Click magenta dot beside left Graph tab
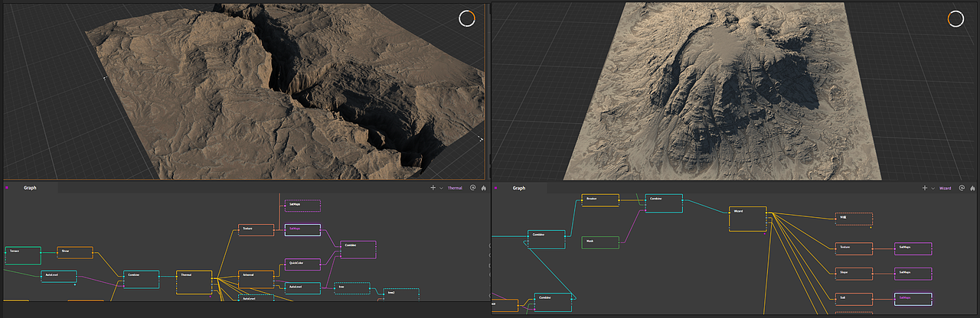This screenshot has height=318, width=980. pyautogui.click(x=7, y=187)
